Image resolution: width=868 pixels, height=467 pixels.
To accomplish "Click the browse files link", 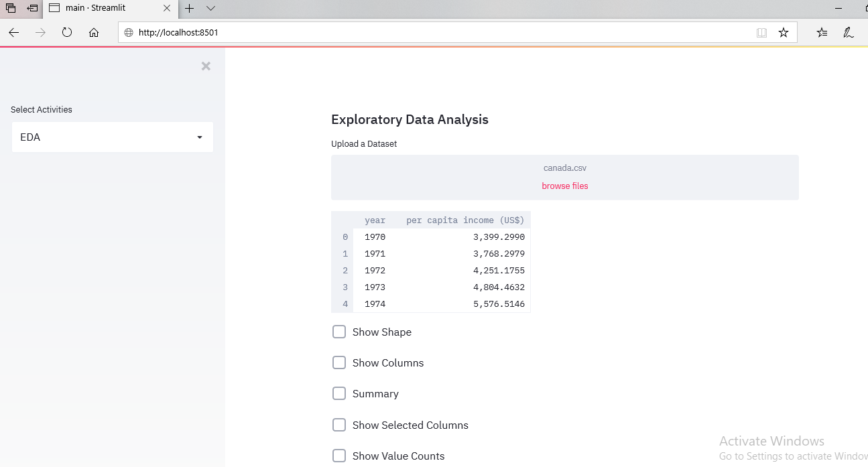I will coord(564,186).
